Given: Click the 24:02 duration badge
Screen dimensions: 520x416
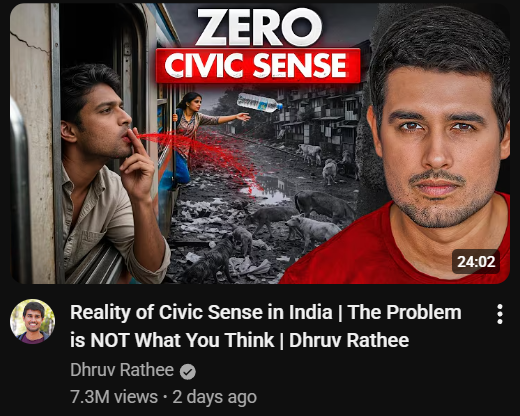Looking at the screenshot, I should pyautogui.click(x=476, y=262).
